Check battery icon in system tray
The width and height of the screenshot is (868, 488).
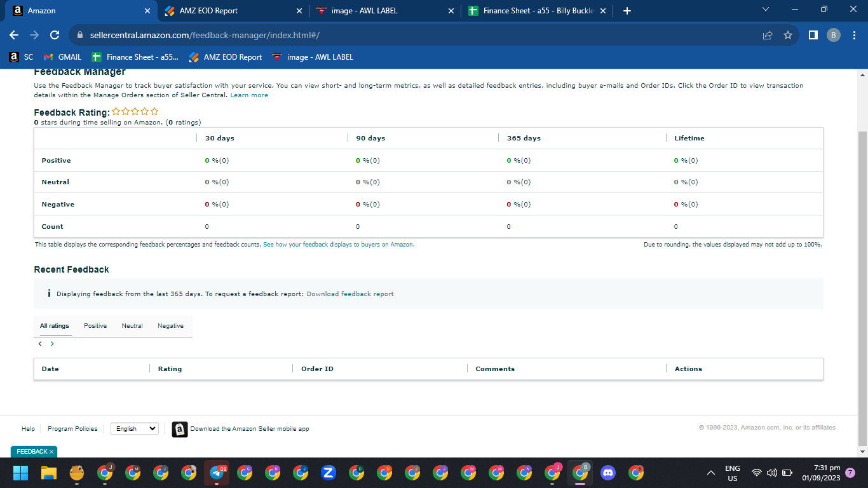tap(787, 473)
